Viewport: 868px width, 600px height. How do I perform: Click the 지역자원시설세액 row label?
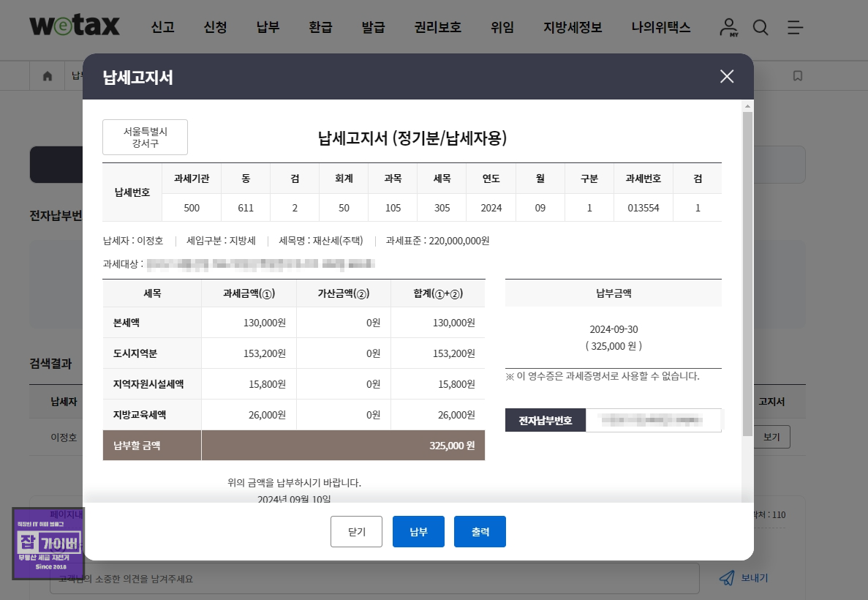tap(148, 384)
